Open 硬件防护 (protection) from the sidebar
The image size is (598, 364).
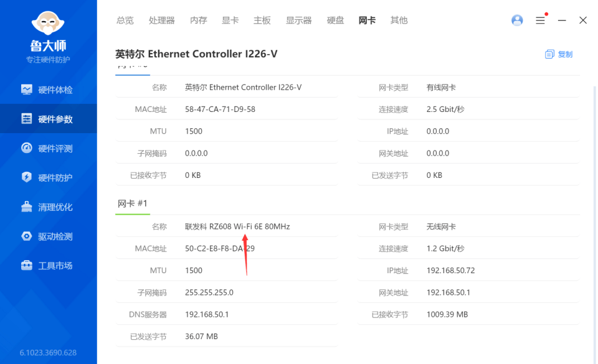pyautogui.click(x=48, y=177)
